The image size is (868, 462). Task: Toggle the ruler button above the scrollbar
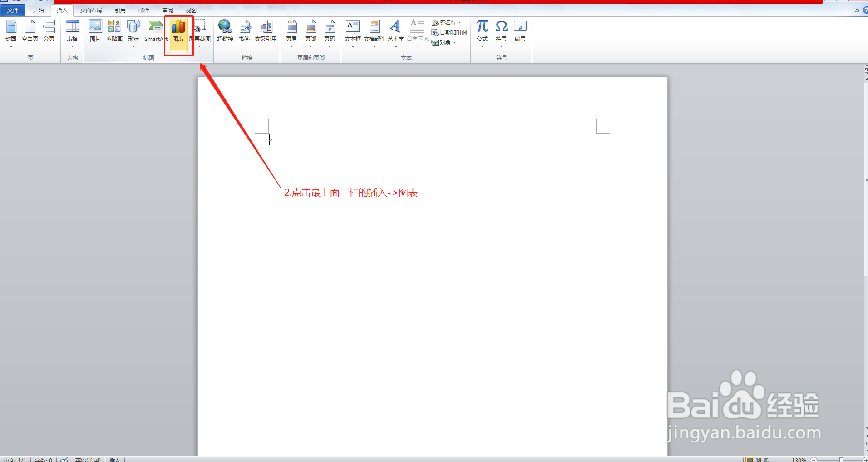click(x=866, y=70)
